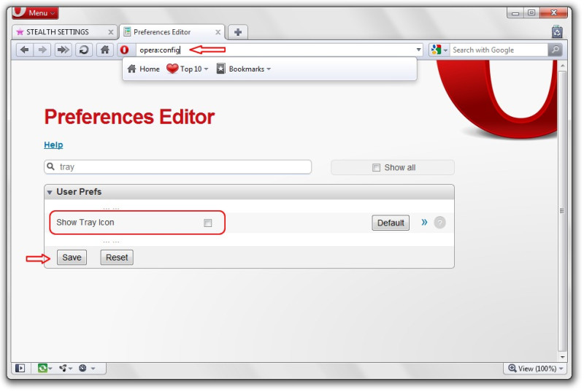The width and height of the screenshot is (584, 392).
Task: Toggle the Show Tray Icon checkbox
Action: pyautogui.click(x=208, y=223)
